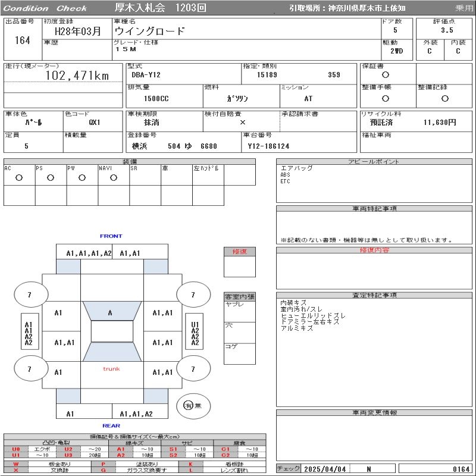Viewport: 476px width, 476px height.
Task: Select inspector note ドアミラー左右キズ
Action: point(309,322)
